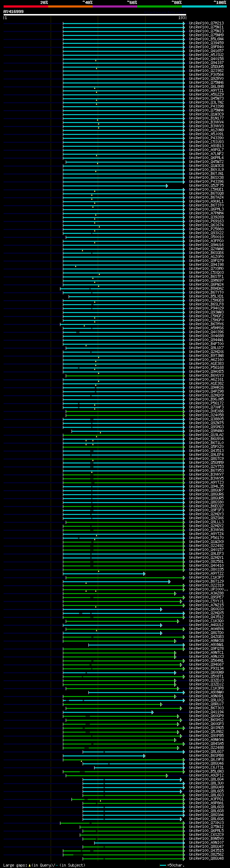Viewport: 230px width, 868px height.
Task: Select the label UniRef100_Q5PXZ0
Action: click(x=206, y=447)
